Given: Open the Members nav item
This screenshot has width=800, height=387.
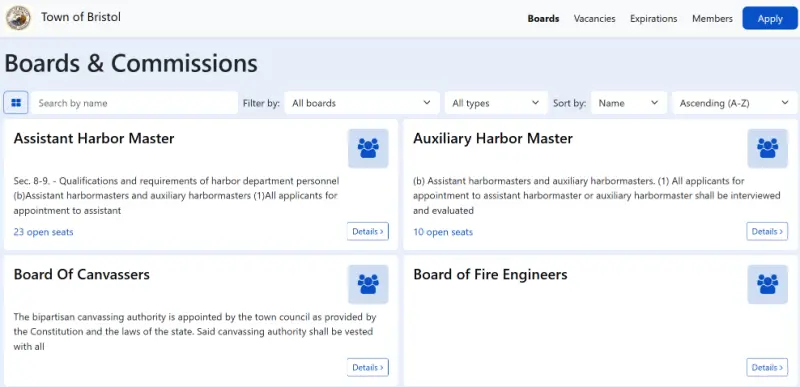Looking at the screenshot, I should click(712, 19).
